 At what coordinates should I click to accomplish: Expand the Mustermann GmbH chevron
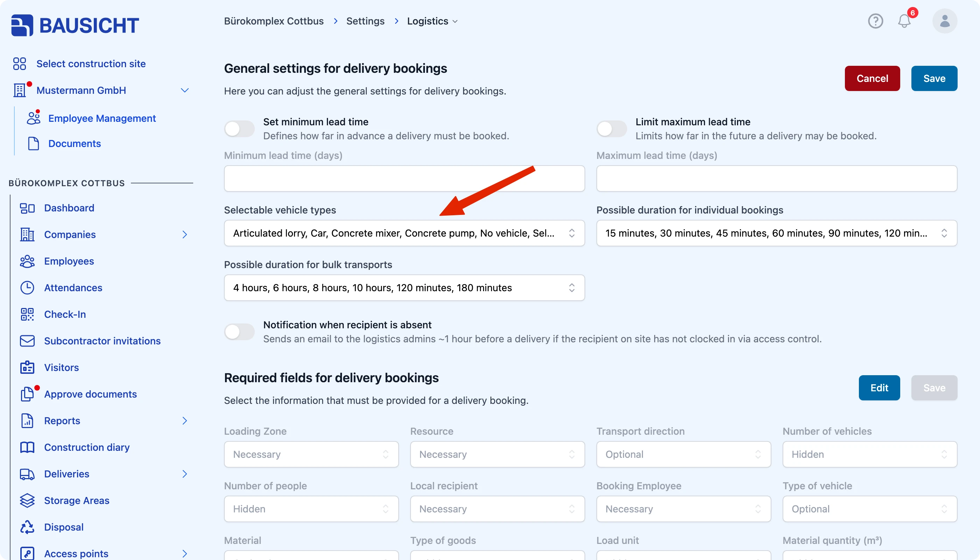pyautogui.click(x=184, y=90)
